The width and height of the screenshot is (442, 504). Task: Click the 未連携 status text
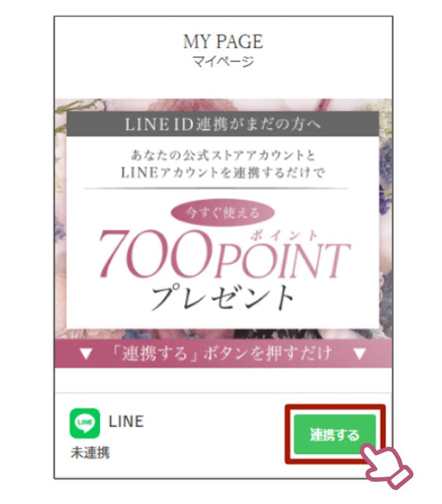click(90, 452)
